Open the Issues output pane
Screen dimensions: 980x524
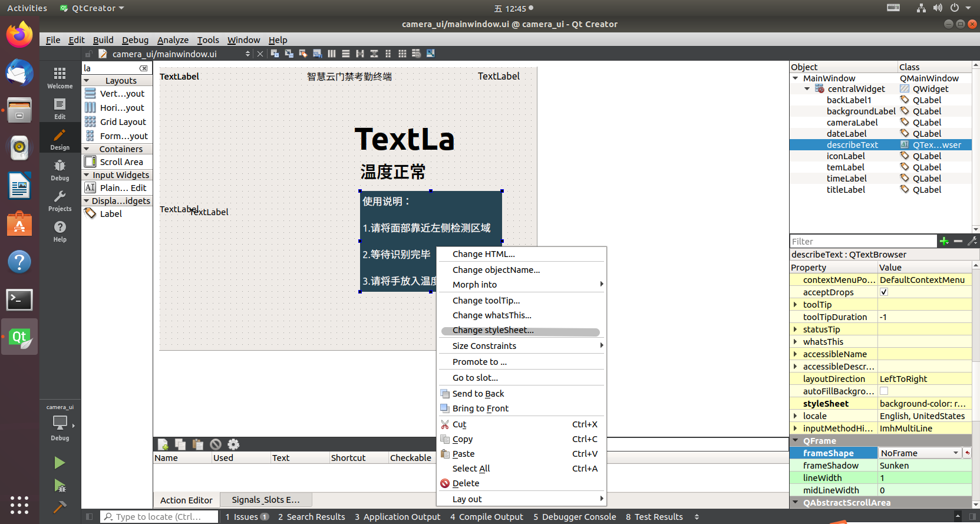click(x=247, y=517)
